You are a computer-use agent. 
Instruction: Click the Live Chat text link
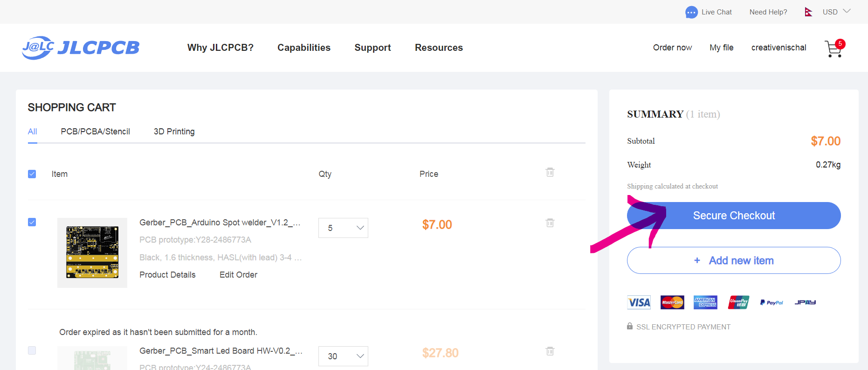pyautogui.click(x=716, y=12)
